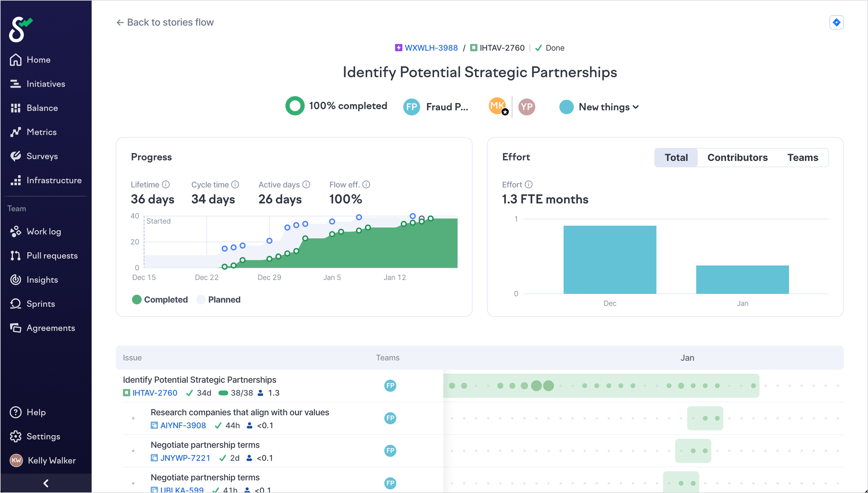
Task: Open the Pull requests page
Action: pyautogui.click(x=52, y=256)
